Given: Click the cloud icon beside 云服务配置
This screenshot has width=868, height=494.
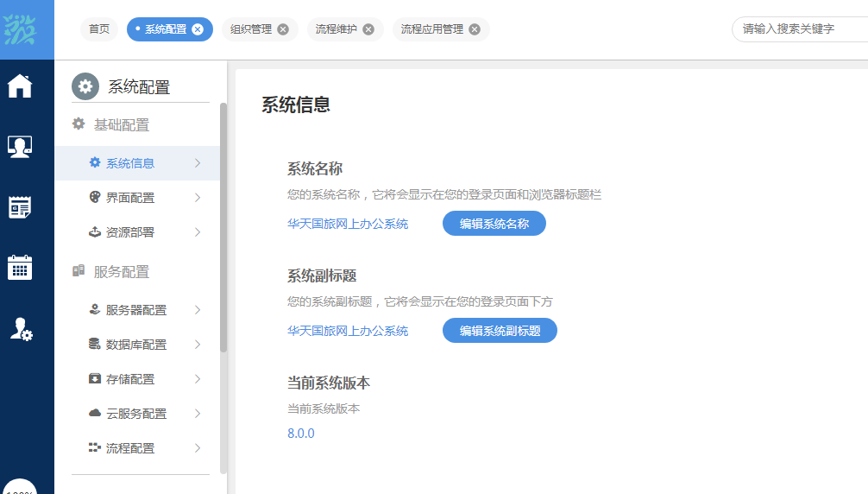Looking at the screenshot, I should [x=95, y=413].
